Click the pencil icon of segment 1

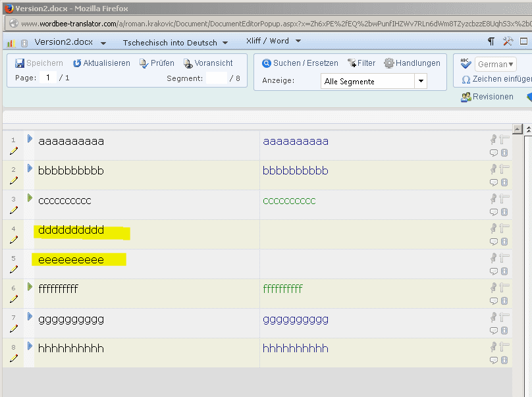point(14,151)
